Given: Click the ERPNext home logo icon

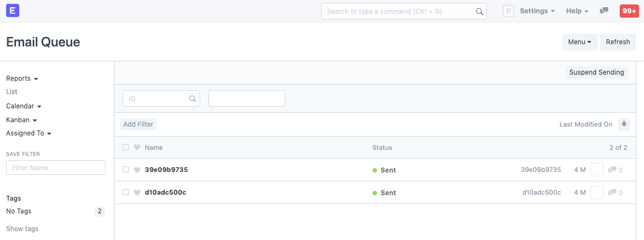Looking at the screenshot, I should 13,11.
